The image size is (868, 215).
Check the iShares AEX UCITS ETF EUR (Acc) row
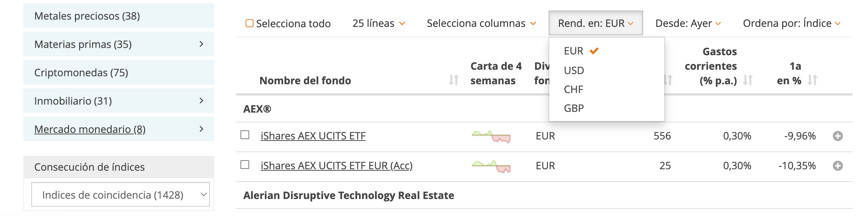tap(245, 165)
